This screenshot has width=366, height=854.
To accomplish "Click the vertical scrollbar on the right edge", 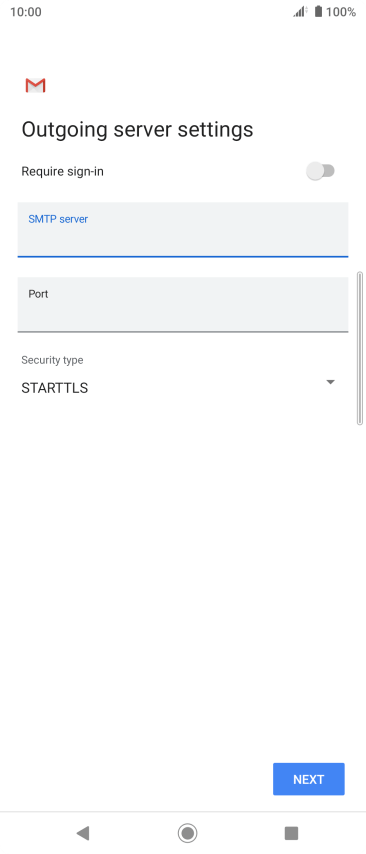I will (x=359, y=348).
